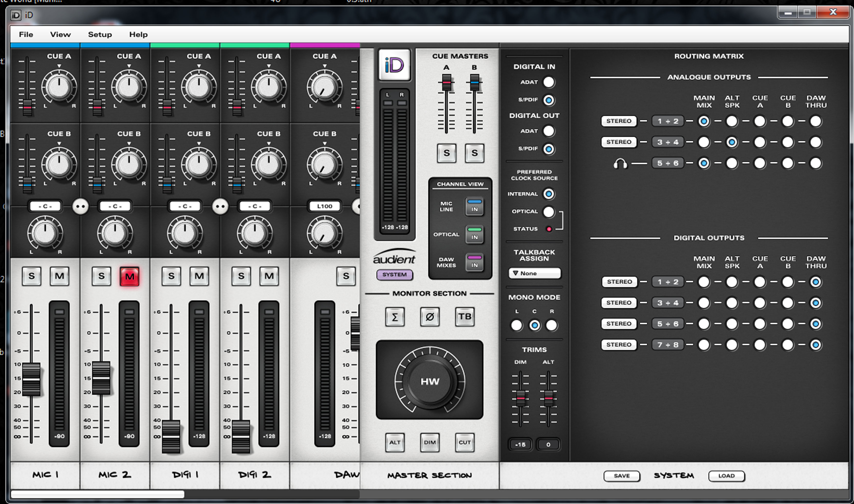Click the MIC 1 channel fader
854x504 pixels.
31,379
